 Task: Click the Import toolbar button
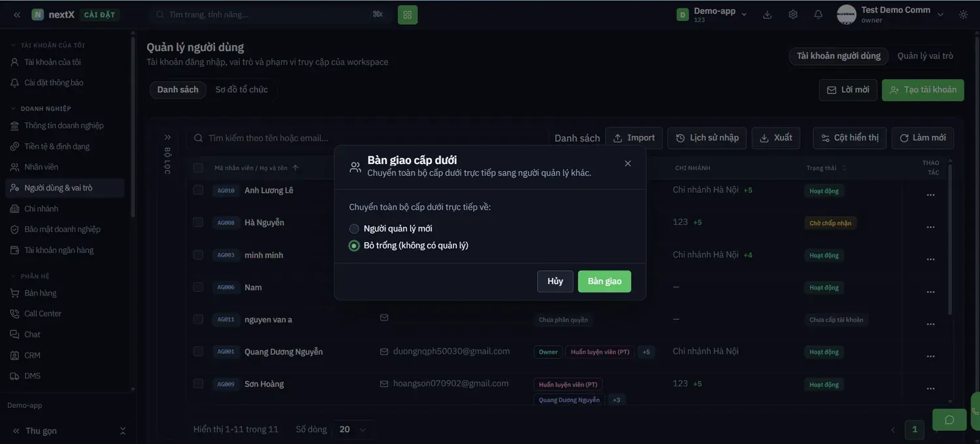[x=634, y=138]
